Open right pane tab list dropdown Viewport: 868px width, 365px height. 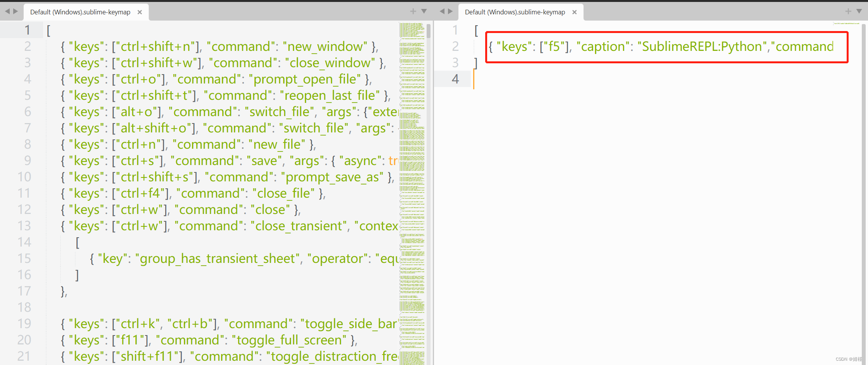click(859, 12)
